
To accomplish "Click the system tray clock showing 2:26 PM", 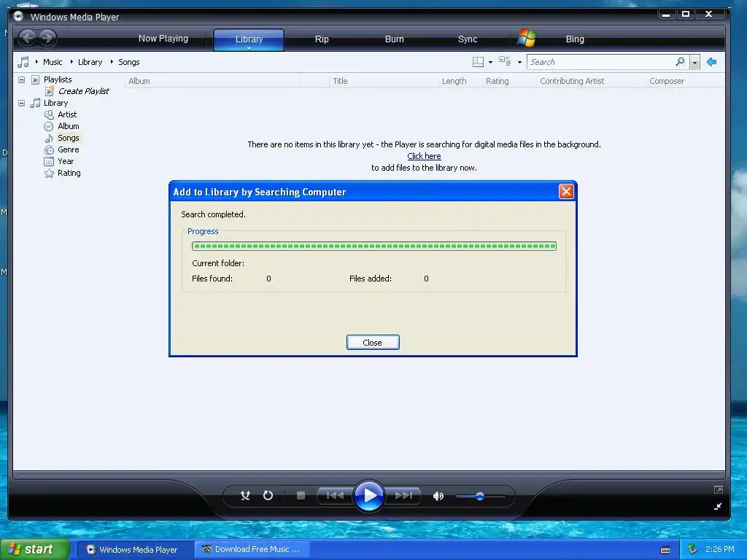I will pos(719,549).
